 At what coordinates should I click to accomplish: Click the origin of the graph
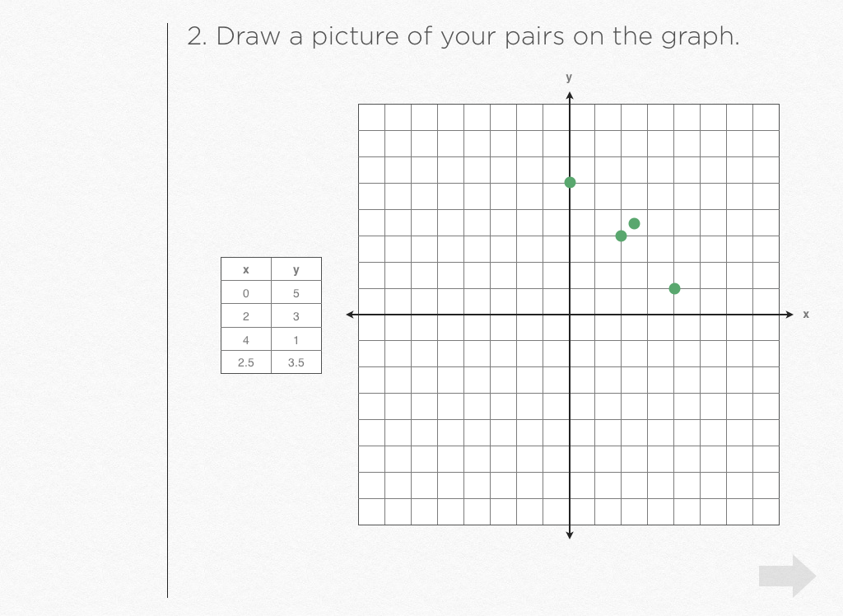pyautogui.click(x=570, y=315)
